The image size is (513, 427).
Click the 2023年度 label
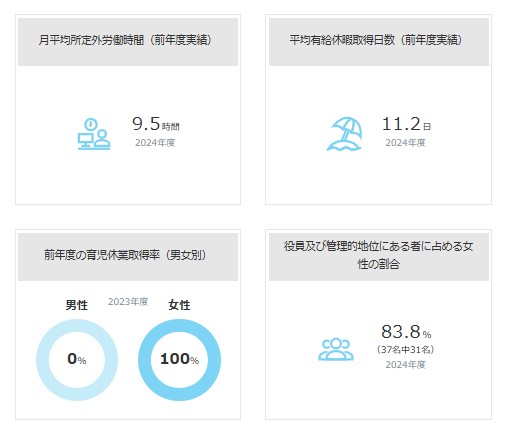click(x=128, y=302)
